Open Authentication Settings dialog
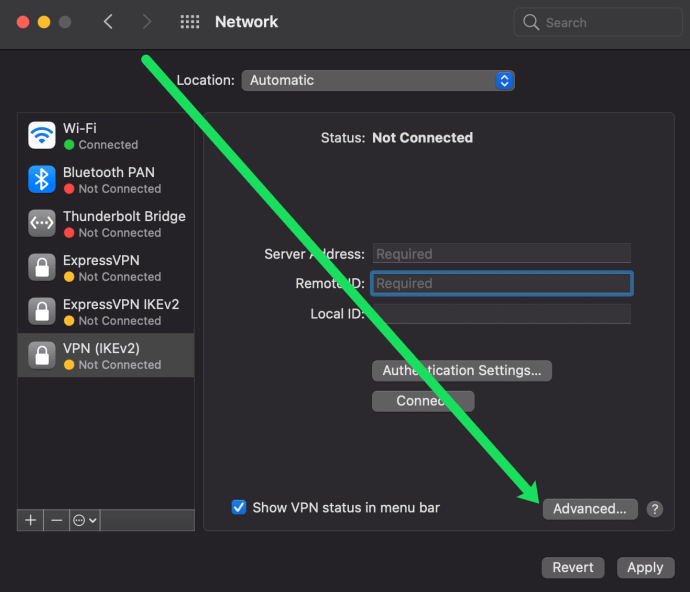 pos(462,371)
